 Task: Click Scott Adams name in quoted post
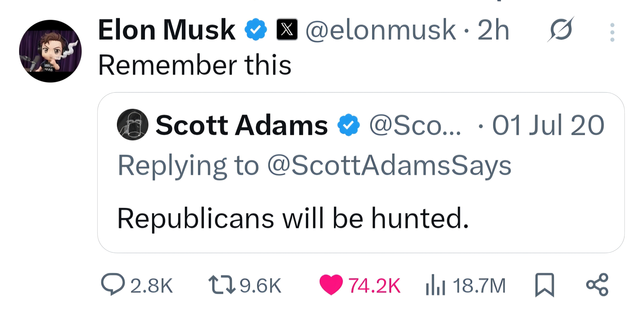(x=241, y=125)
